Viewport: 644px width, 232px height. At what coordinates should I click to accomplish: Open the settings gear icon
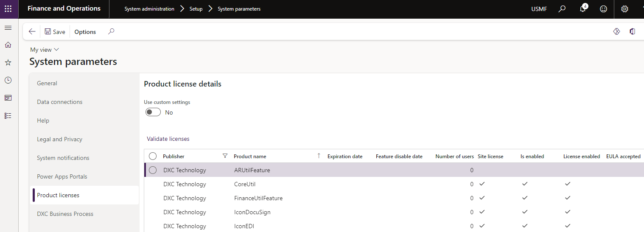tap(624, 9)
